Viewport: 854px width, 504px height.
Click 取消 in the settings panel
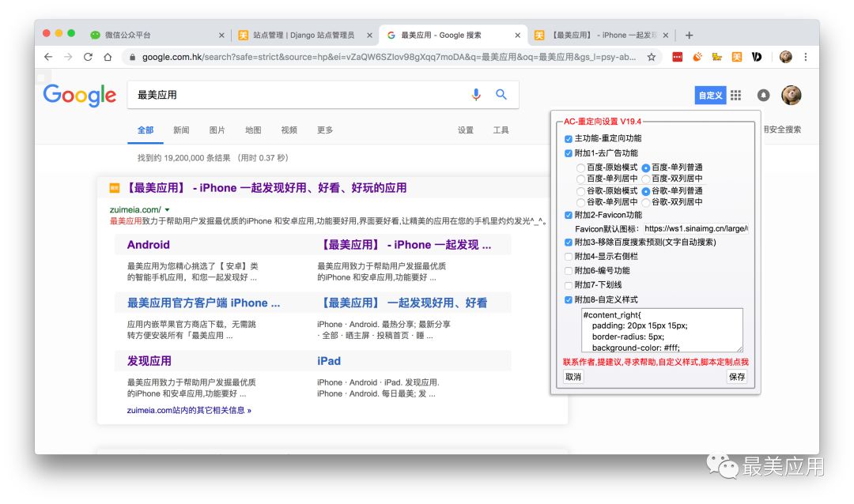[573, 377]
